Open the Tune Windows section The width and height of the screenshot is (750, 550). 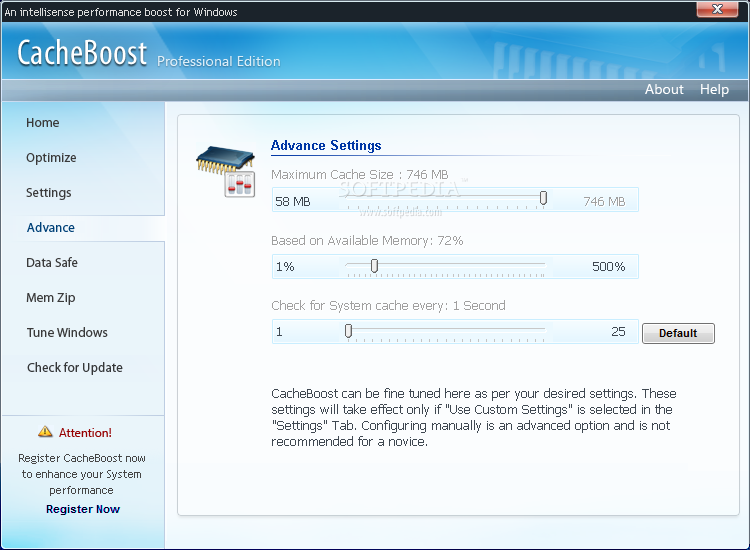click(x=67, y=332)
